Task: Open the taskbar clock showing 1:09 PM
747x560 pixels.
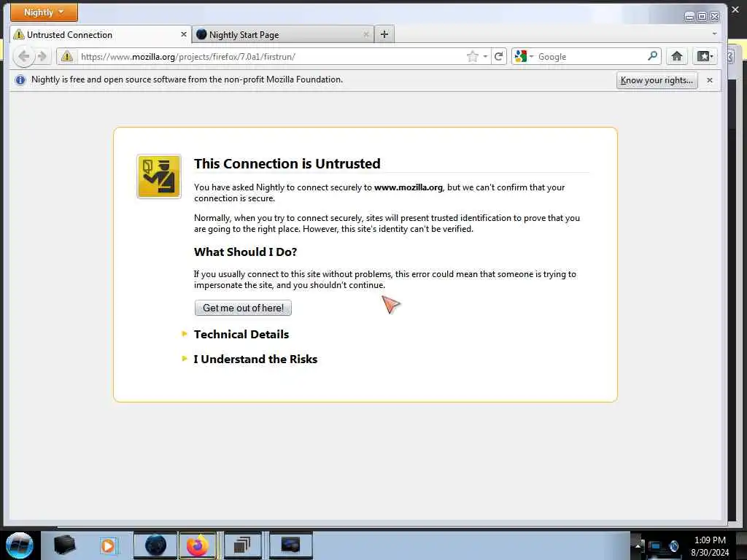Action: (710, 546)
